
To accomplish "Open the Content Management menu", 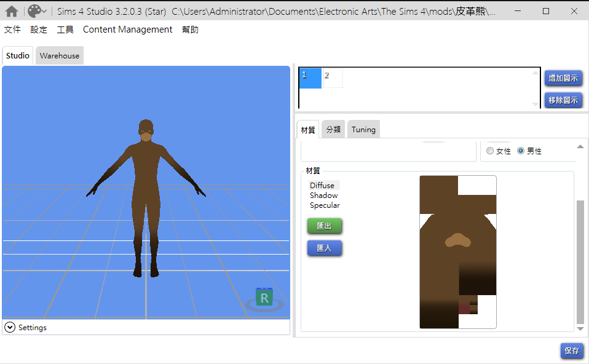I will point(127,30).
